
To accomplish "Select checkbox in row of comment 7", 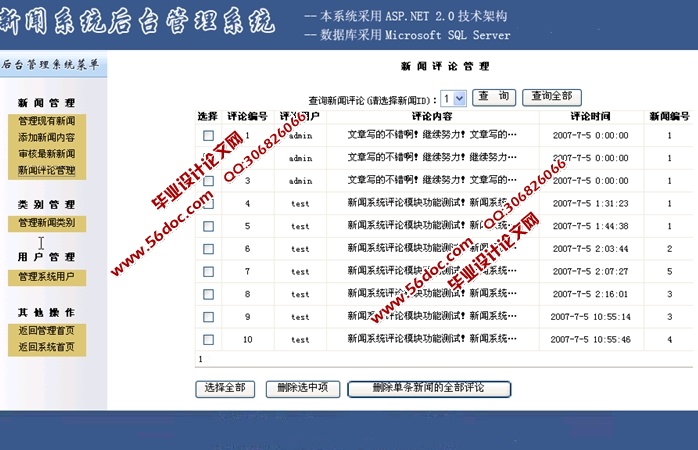I will point(208,272).
